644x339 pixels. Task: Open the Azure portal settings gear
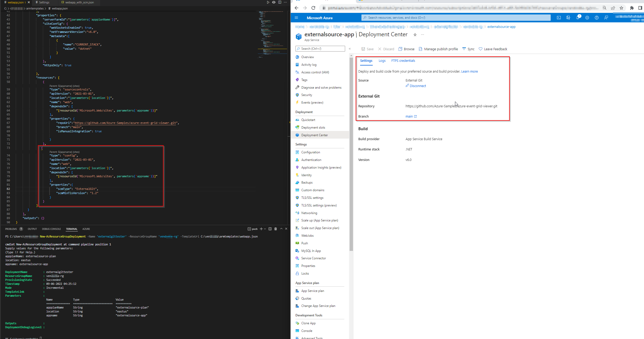(x=587, y=18)
